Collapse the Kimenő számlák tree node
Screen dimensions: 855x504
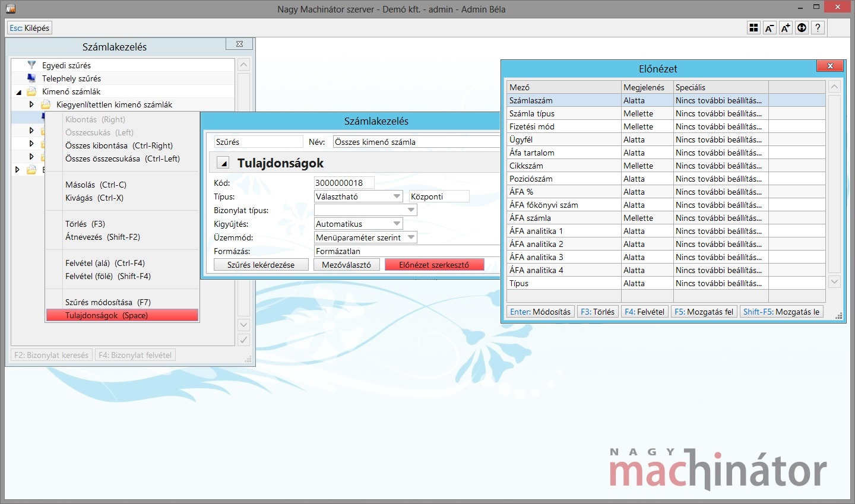coord(18,92)
